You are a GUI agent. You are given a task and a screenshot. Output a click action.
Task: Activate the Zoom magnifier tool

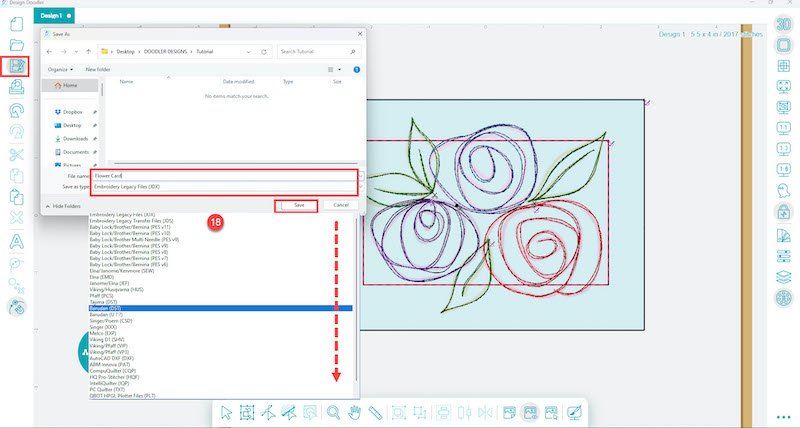click(x=333, y=412)
